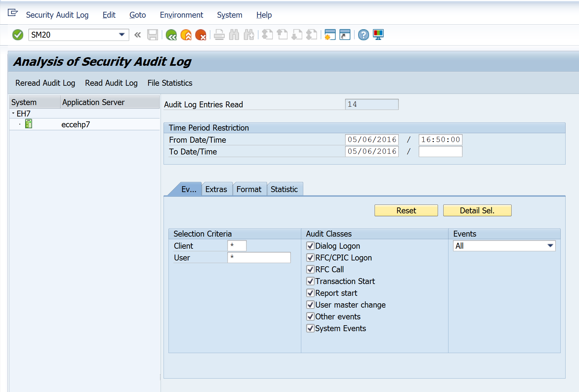Collapse the EH7 system tree node
579x392 pixels.
(x=13, y=113)
